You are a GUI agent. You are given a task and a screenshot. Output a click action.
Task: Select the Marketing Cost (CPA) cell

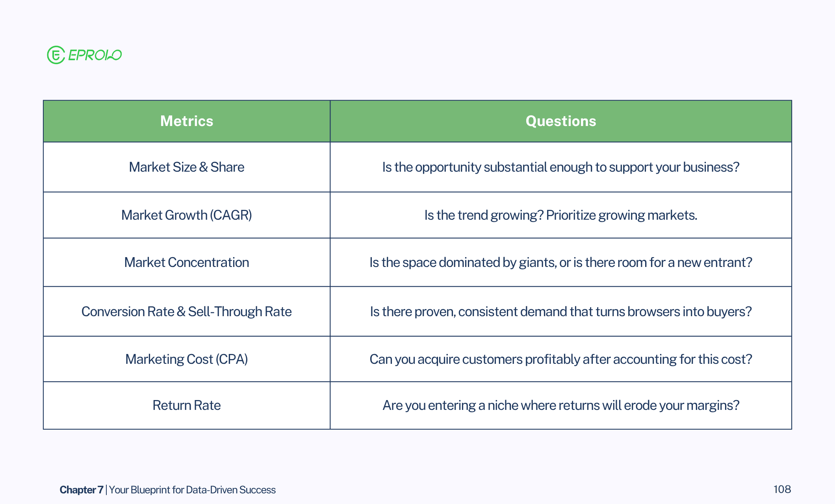pyautogui.click(x=187, y=359)
